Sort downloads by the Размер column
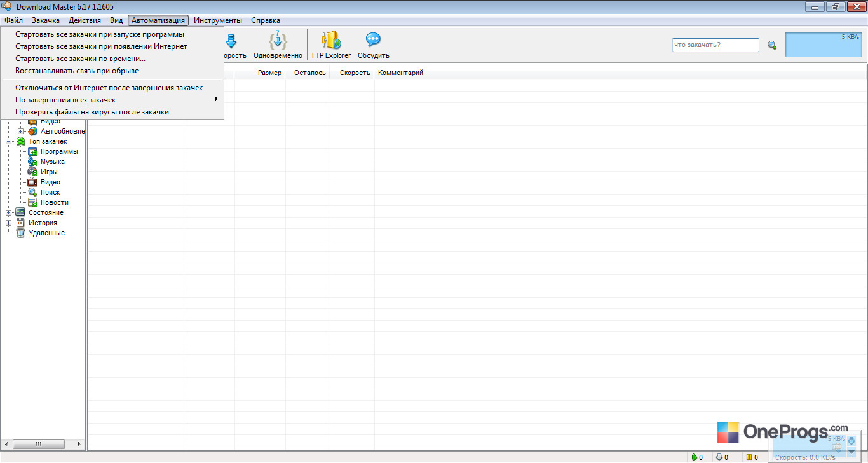The width and height of the screenshot is (868, 463). click(x=261, y=73)
